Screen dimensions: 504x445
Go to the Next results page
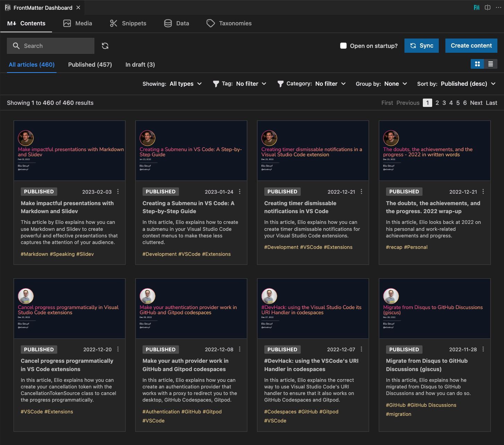click(476, 103)
